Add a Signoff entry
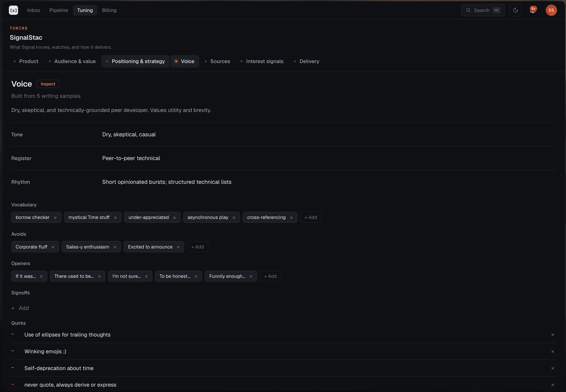The height and width of the screenshot is (392, 566). pyautogui.click(x=20, y=308)
